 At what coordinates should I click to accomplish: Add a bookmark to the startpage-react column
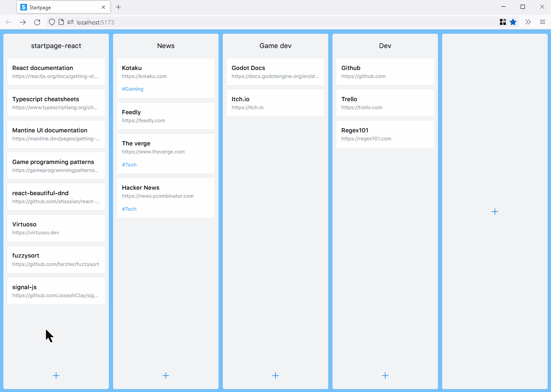click(x=56, y=376)
